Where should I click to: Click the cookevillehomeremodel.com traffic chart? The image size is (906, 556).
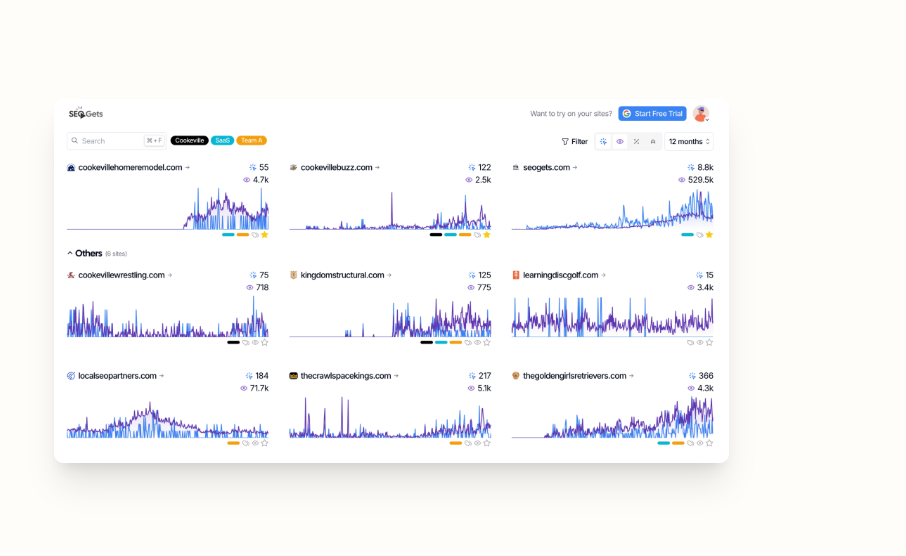pyautogui.click(x=168, y=208)
